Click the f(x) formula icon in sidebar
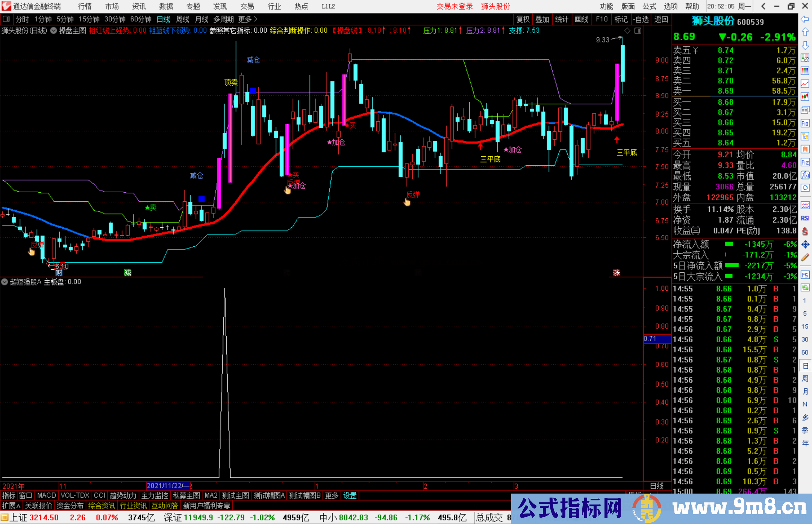Viewport: 812px width, 524px height. tap(805, 175)
